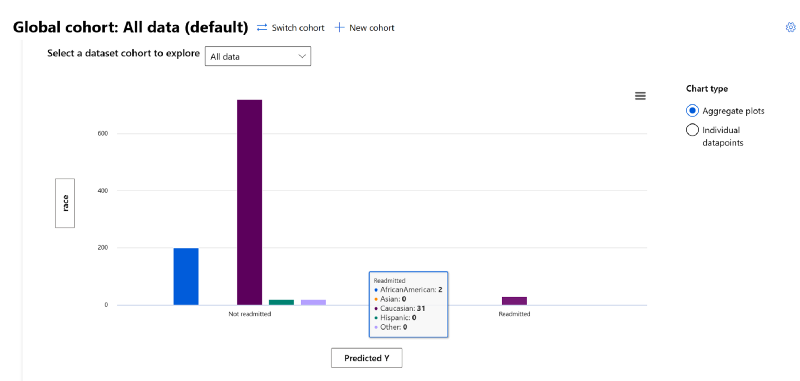Click the Chart type heading
Image resolution: width=800 pixels, height=381 pixels.
tap(707, 89)
